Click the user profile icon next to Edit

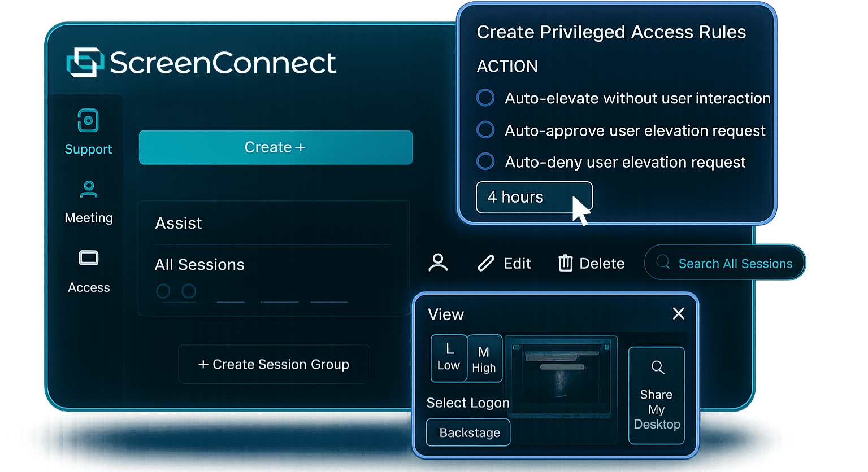pyautogui.click(x=438, y=263)
